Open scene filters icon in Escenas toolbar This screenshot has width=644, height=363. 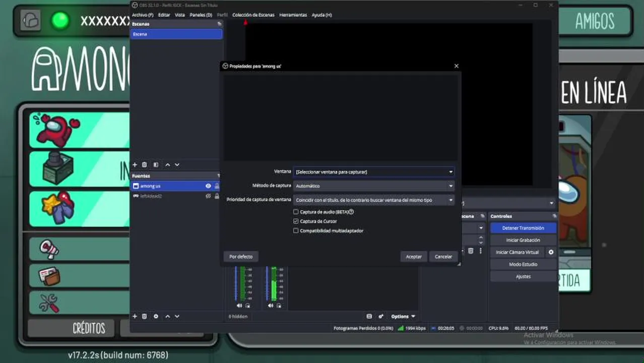(x=156, y=165)
